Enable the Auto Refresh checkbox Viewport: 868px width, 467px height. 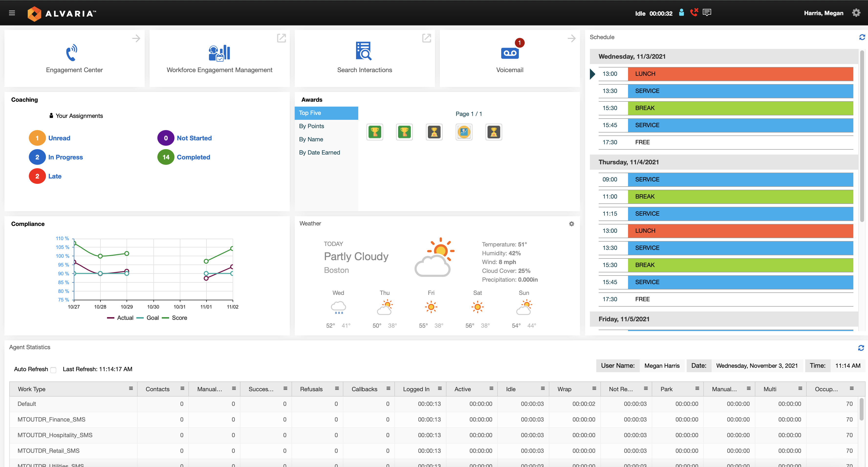tap(53, 370)
